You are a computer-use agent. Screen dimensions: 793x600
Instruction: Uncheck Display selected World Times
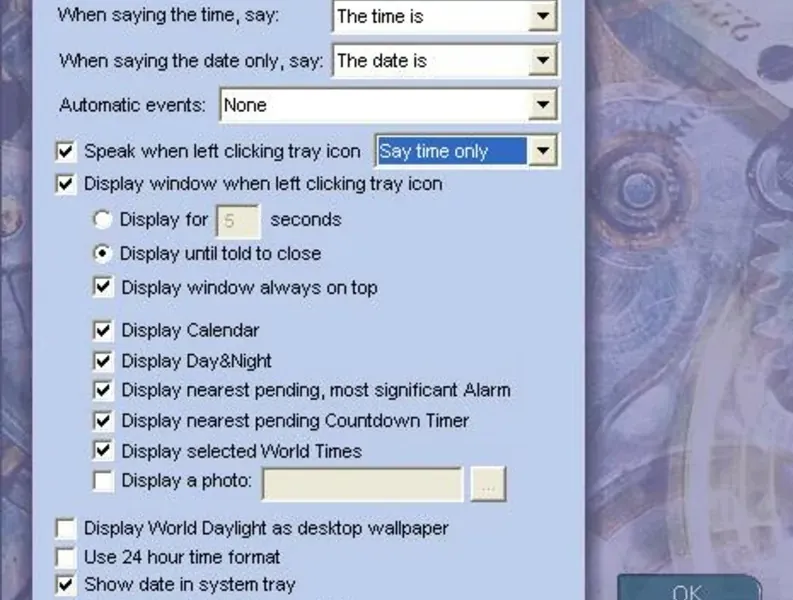point(103,451)
